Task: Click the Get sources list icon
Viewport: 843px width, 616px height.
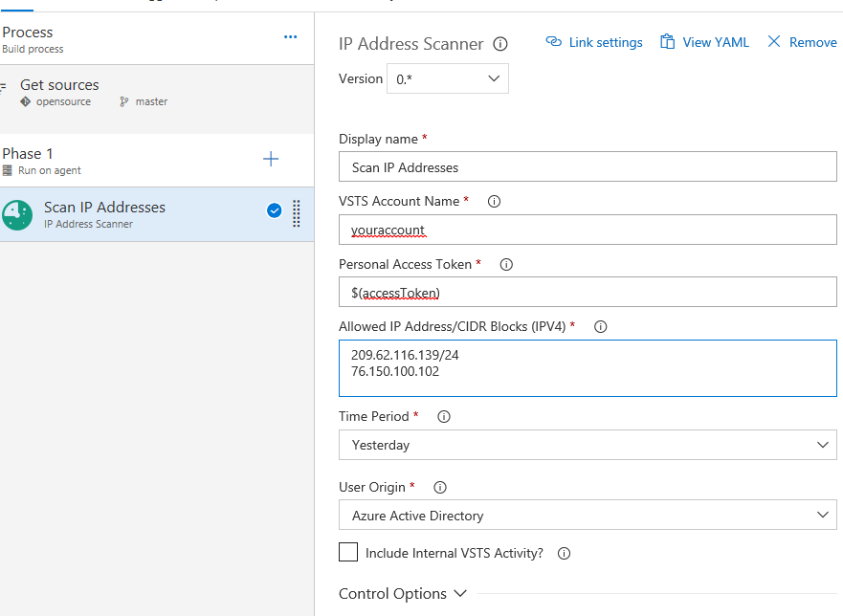Action: click(x=3, y=86)
